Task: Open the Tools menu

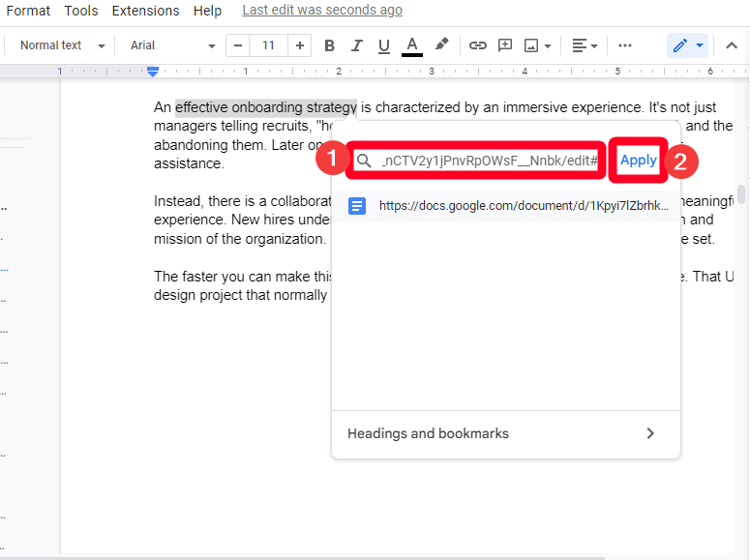Action: coord(81,11)
